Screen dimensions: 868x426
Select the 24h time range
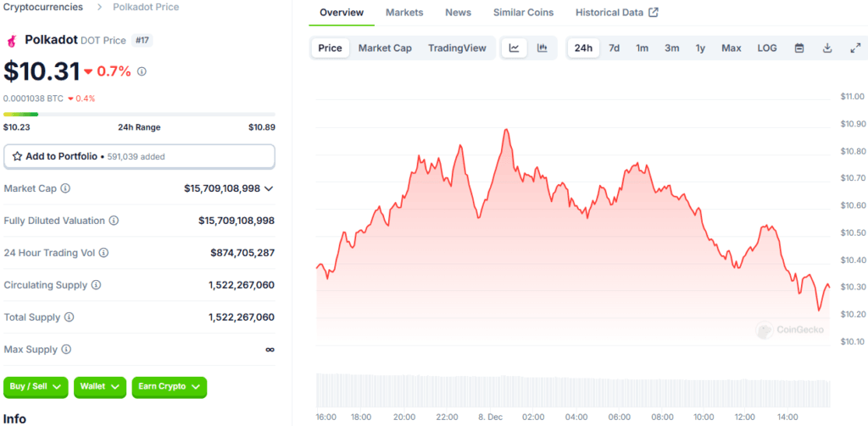pos(583,48)
